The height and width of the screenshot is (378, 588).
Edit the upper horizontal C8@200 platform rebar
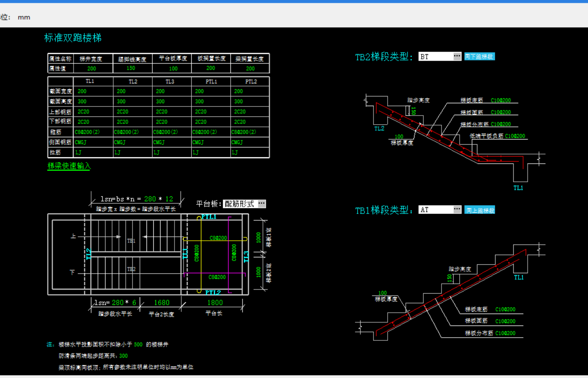(x=218, y=238)
